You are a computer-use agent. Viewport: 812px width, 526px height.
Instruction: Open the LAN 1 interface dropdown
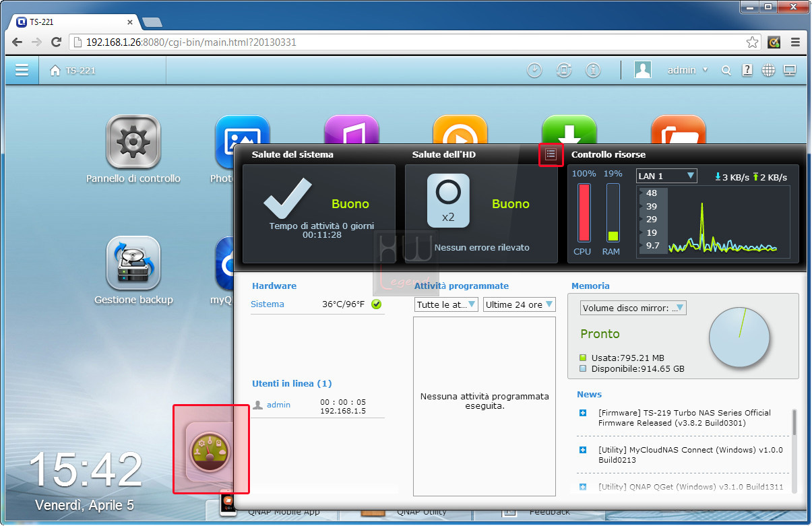[x=666, y=176]
